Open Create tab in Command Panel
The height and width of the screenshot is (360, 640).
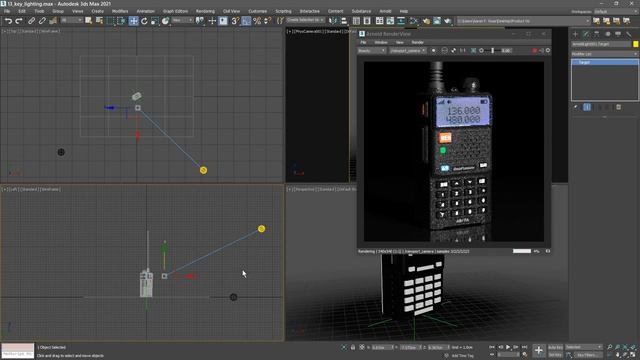(575, 34)
